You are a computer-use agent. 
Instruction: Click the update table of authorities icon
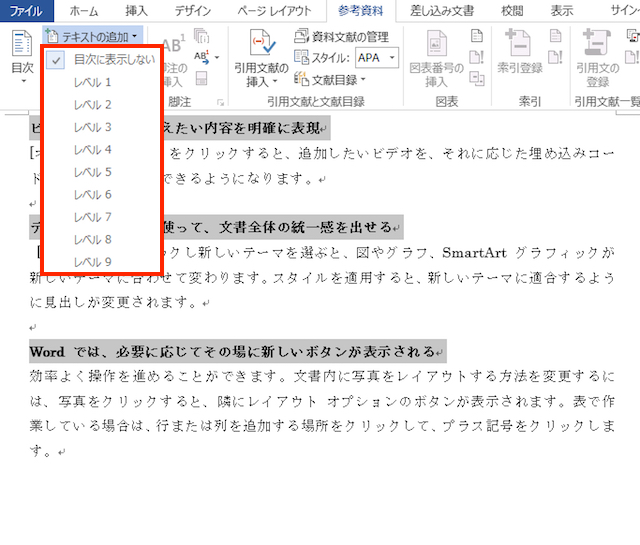633,57
